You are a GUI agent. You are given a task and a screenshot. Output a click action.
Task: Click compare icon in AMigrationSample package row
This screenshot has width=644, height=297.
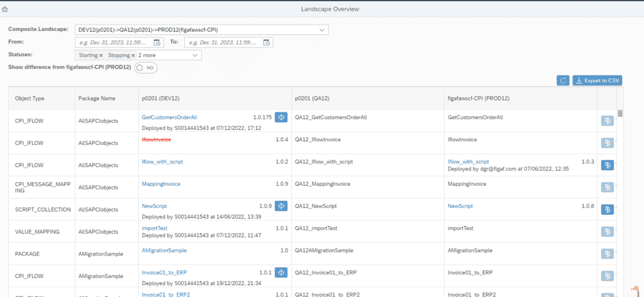(x=608, y=254)
